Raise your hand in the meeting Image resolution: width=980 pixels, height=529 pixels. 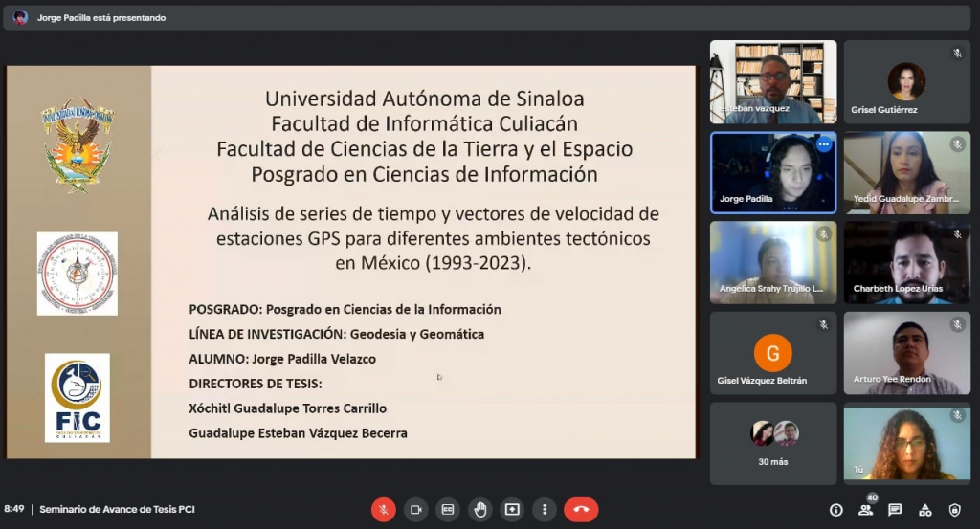pyautogui.click(x=480, y=510)
